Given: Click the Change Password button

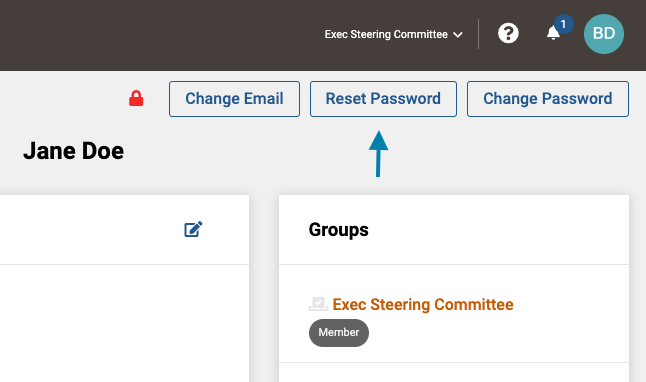Looking at the screenshot, I should click(548, 99).
